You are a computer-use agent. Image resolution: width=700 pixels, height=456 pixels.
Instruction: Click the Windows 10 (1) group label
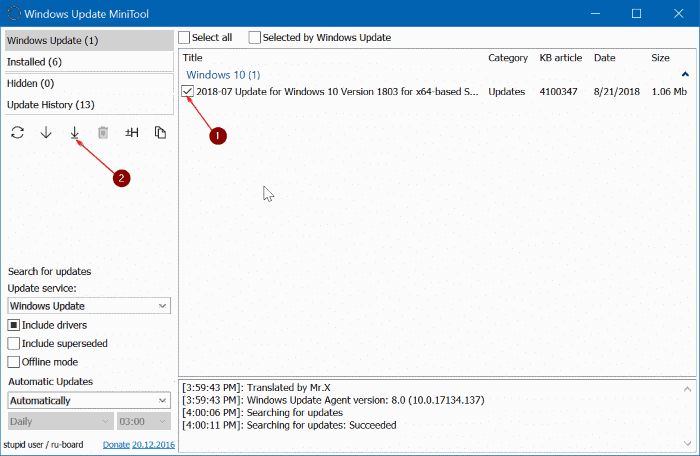[223, 75]
